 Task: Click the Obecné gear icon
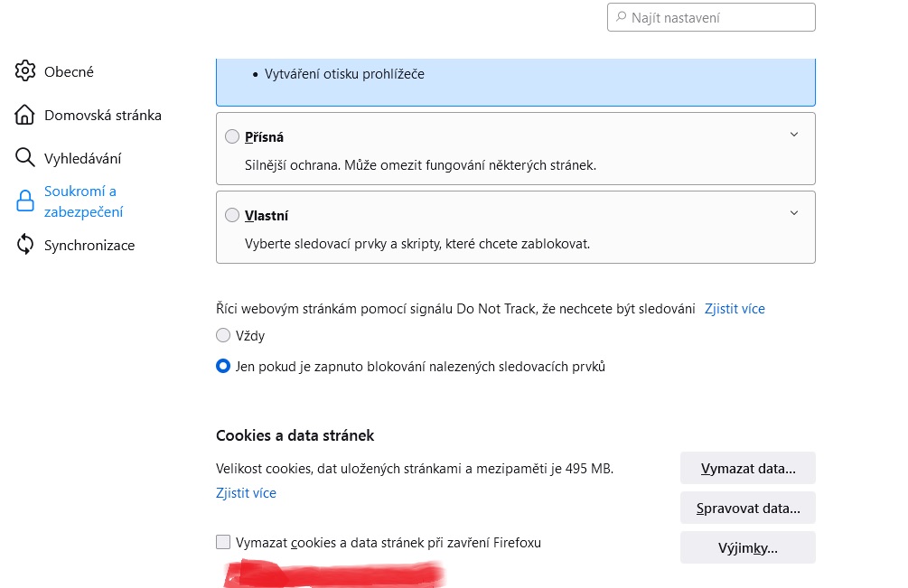25,71
